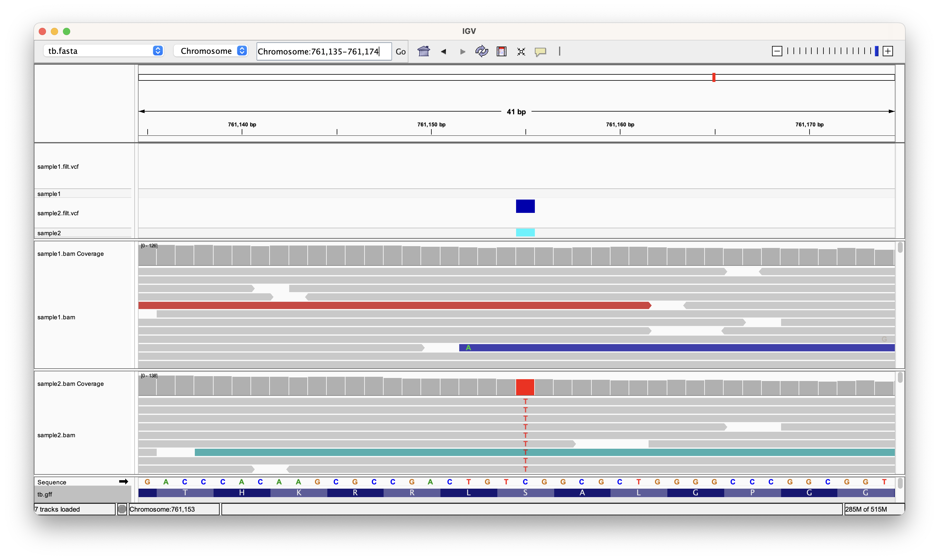Click the zoom out minus icon
Screen dimensions: 939x560
(x=777, y=51)
